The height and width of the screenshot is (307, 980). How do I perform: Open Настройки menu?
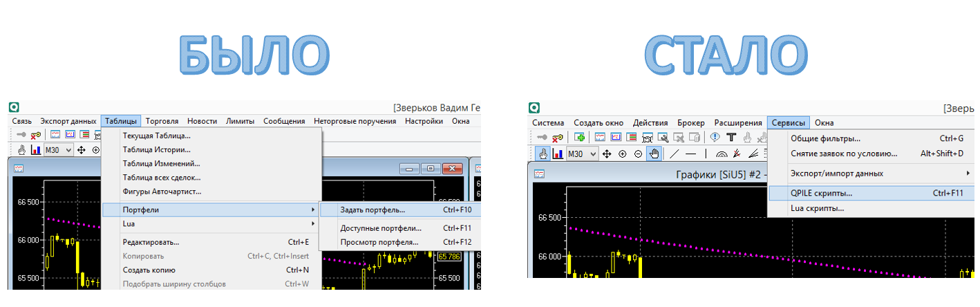424,121
